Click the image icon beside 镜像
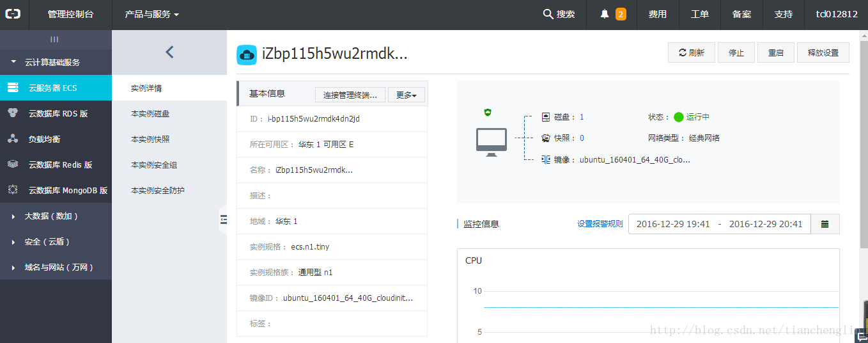 [546, 159]
